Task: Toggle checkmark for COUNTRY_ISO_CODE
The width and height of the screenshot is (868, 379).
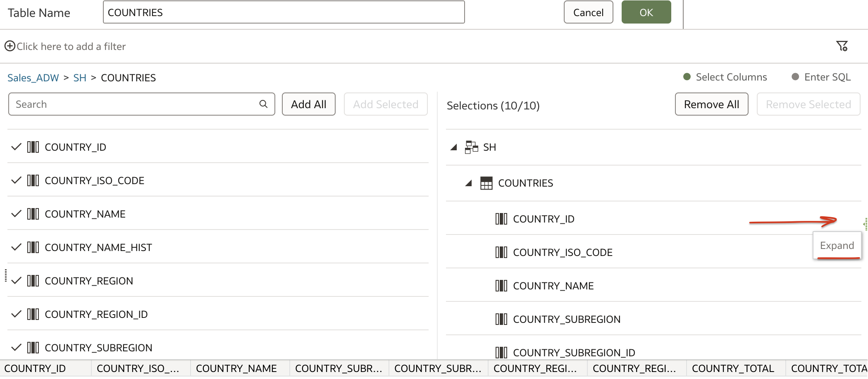Action: coord(16,180)
